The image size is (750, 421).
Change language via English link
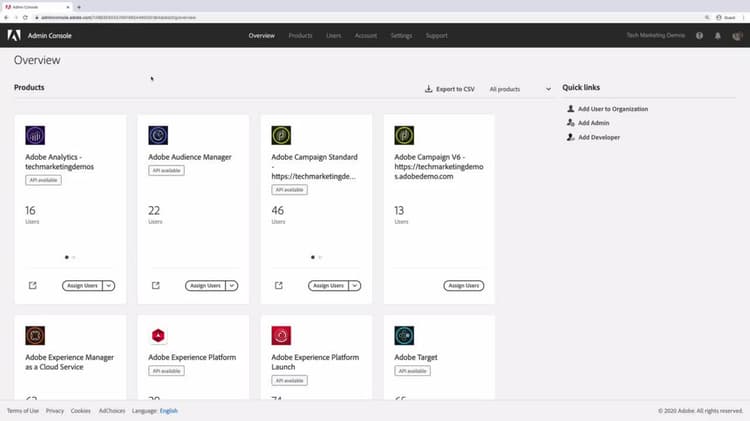pos(168,410)
